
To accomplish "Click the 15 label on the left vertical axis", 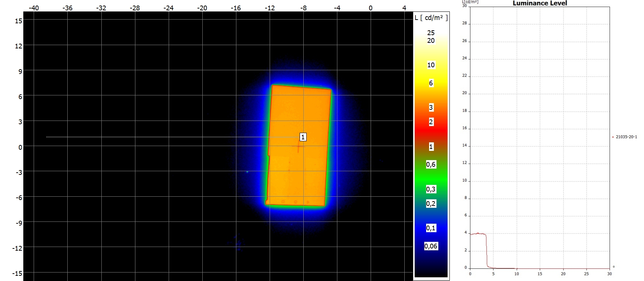I will pos(18,21).
